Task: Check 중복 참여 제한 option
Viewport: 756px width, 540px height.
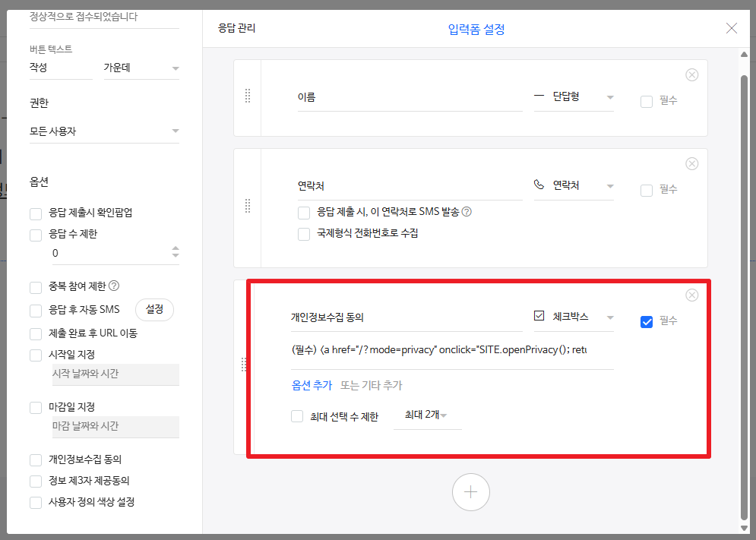Action: click(x=36, y=288)
